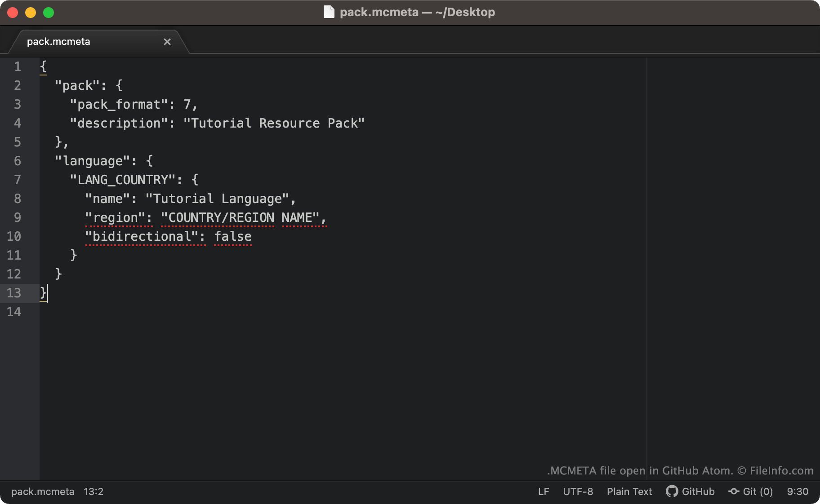
Task: Click the GitHub octocat icon in status bar
Action: (x=672, y=491)
